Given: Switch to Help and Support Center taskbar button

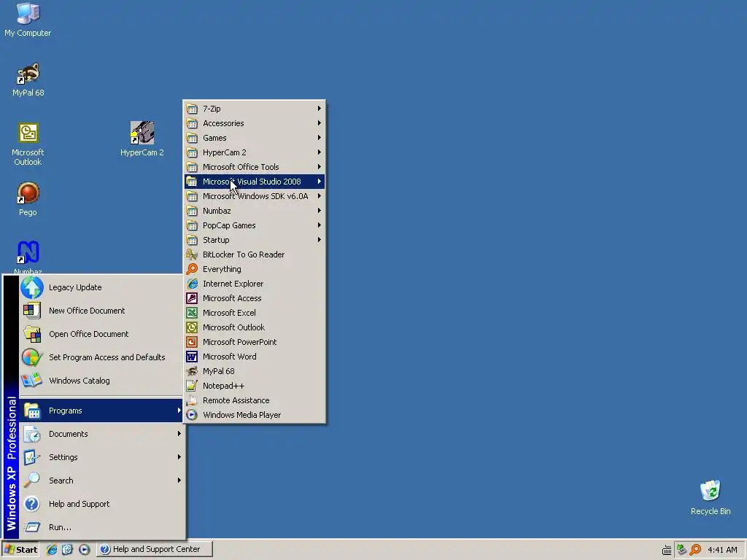Looking at the screenshot, I should [x=155, y=550].
